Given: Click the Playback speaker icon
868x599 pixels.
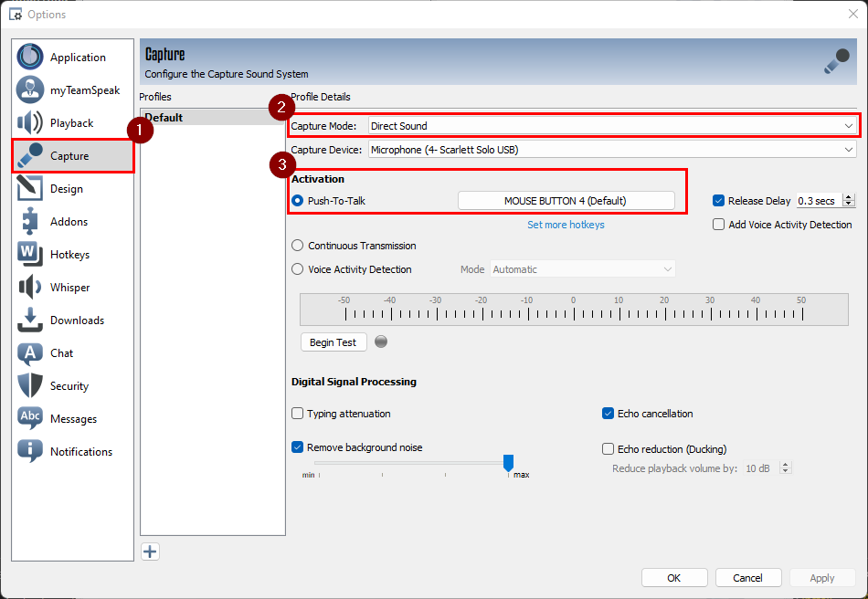Looking at the screenshot, I should [29, 122].
